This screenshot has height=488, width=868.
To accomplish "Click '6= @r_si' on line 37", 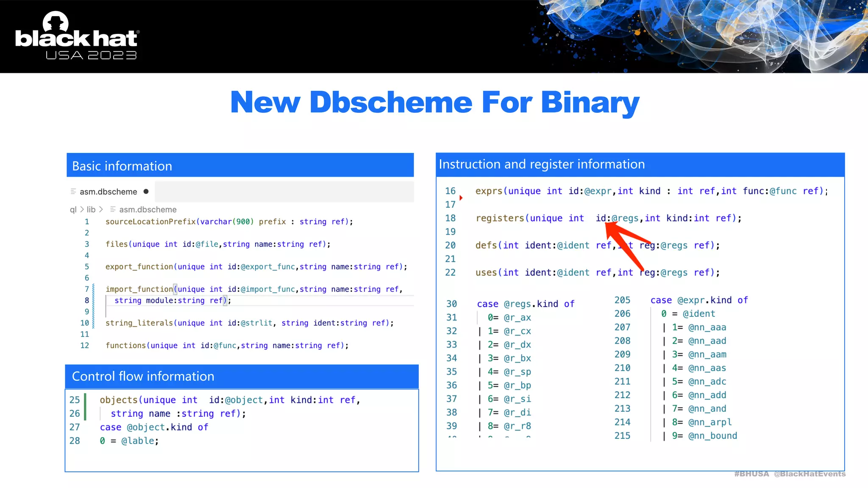I will [509, 399].
